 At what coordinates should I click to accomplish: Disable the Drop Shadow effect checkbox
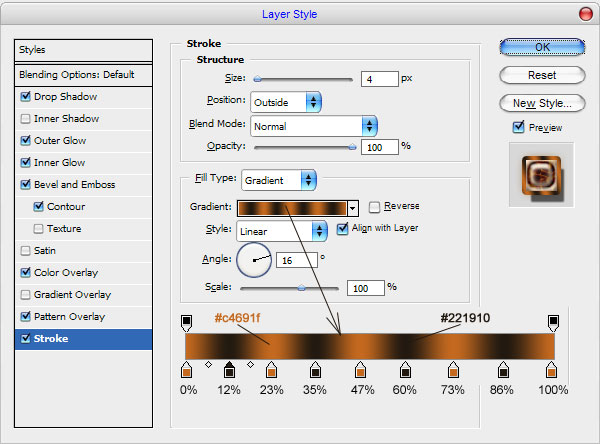coord(26,96)
